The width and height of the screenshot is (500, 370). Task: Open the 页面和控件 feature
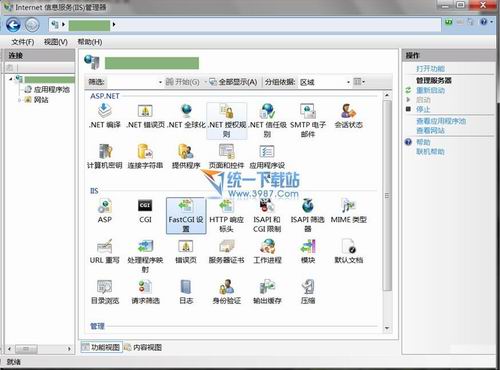coord(227,157)
